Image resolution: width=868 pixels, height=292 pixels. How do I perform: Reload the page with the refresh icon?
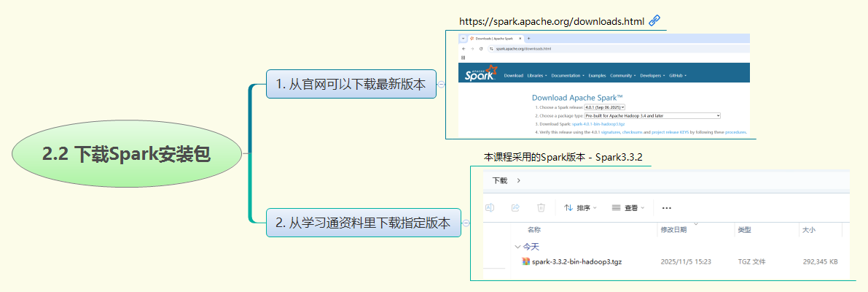(x=481, y=49)
